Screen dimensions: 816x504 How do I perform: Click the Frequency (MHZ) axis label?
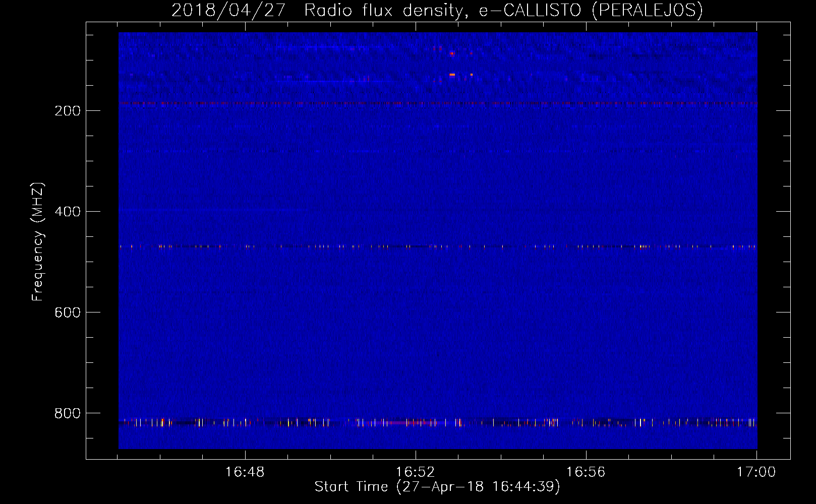click(x=38, y=241)
